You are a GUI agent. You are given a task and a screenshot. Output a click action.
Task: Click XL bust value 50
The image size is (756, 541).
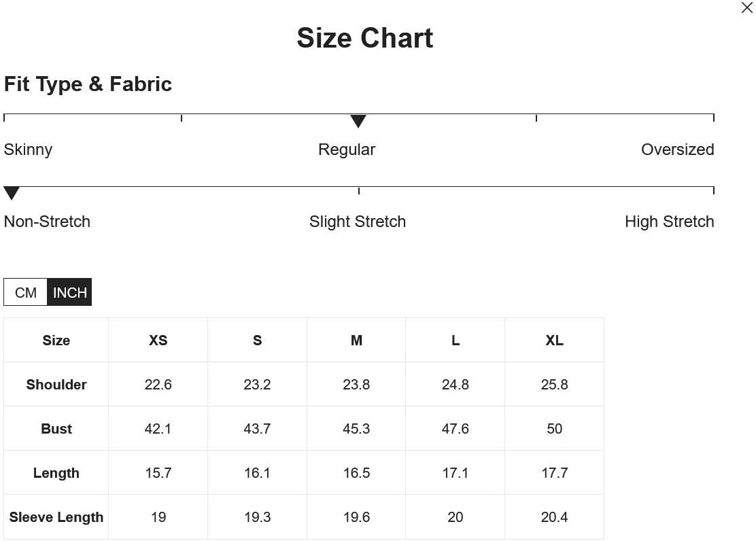click(x=555, y=429)
